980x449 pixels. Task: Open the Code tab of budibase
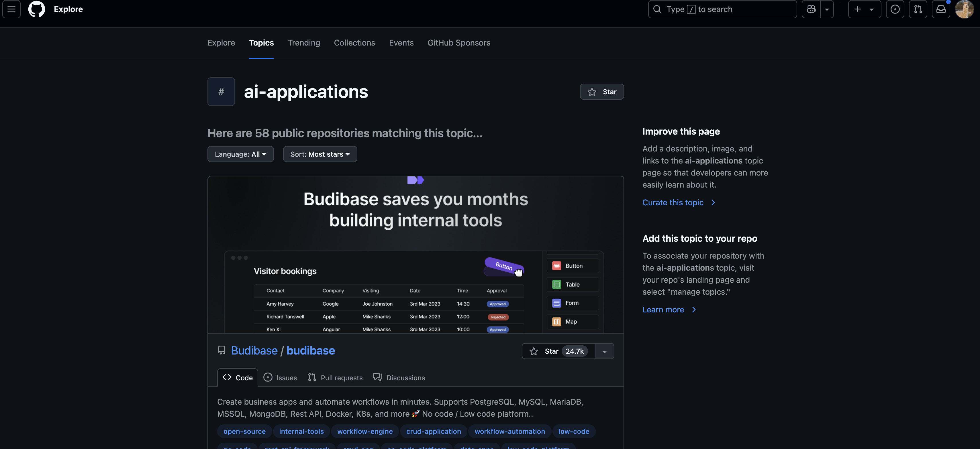click(238, 377)
